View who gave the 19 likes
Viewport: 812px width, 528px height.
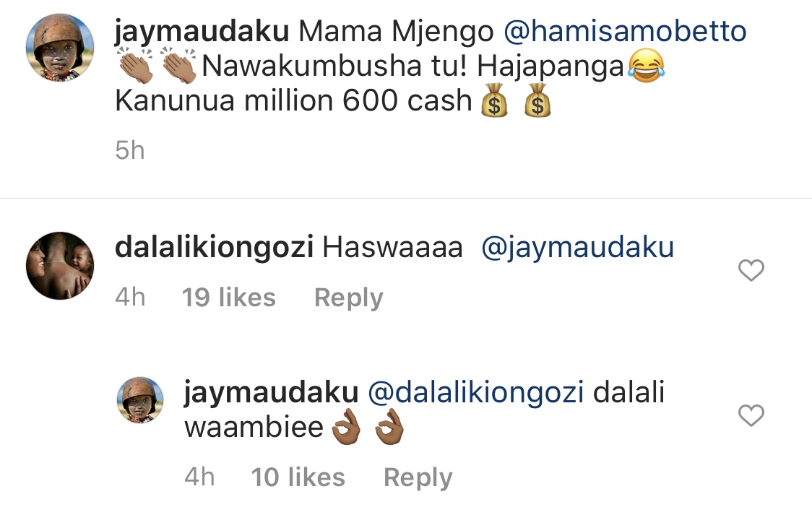(x=229, y=297)
